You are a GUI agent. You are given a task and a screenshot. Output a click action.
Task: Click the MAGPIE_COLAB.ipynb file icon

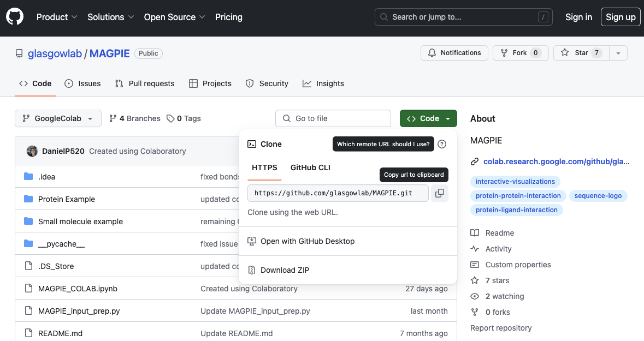[29, 289]
